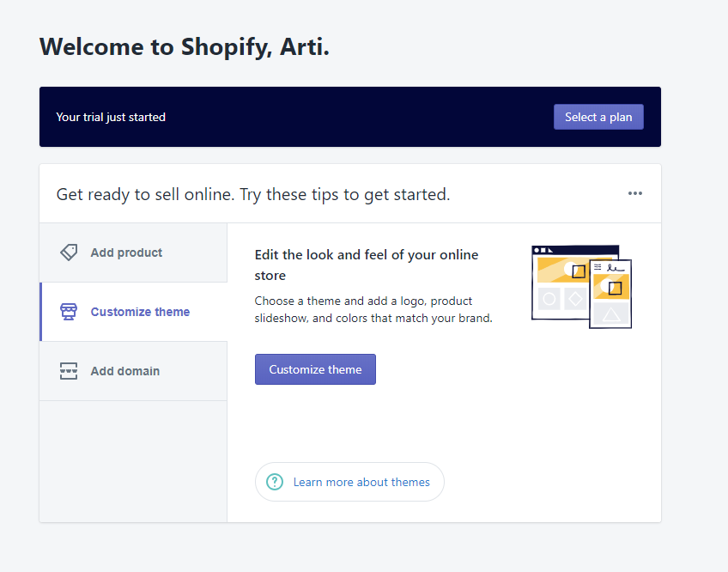Switch to the Add product tab label

pyautogui.click(x=126, y=253)
